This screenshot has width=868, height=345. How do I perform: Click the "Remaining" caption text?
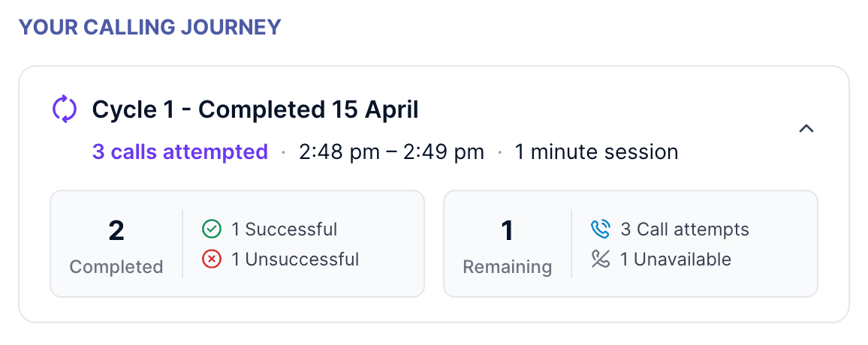[x=508, y=267]
